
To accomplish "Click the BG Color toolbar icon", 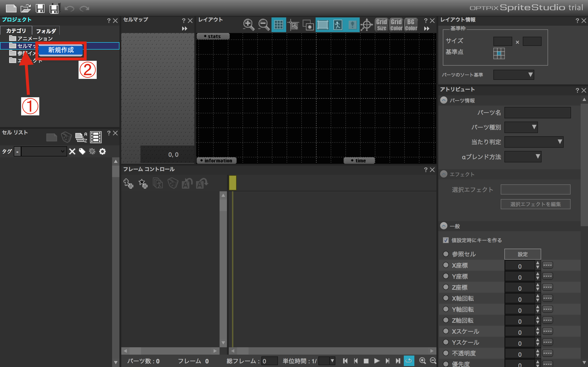I will click(x=411, y=25).
